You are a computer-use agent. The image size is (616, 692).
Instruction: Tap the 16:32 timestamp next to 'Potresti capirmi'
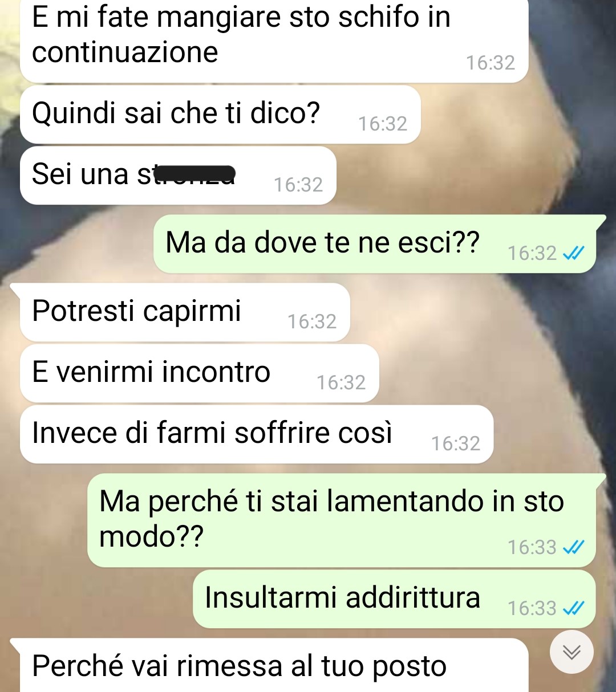312,321
